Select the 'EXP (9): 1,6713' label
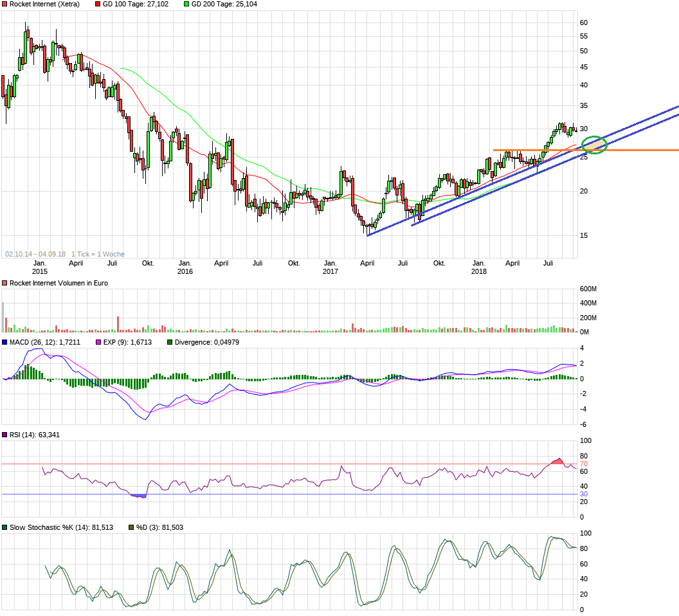Image resolution: width=679 pixels, height=616 pixels. (127, 342)
